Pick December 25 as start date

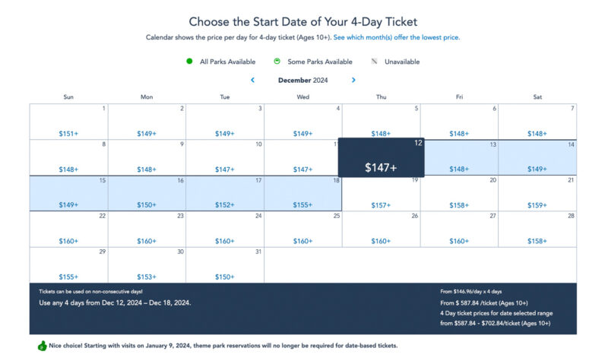303,229
